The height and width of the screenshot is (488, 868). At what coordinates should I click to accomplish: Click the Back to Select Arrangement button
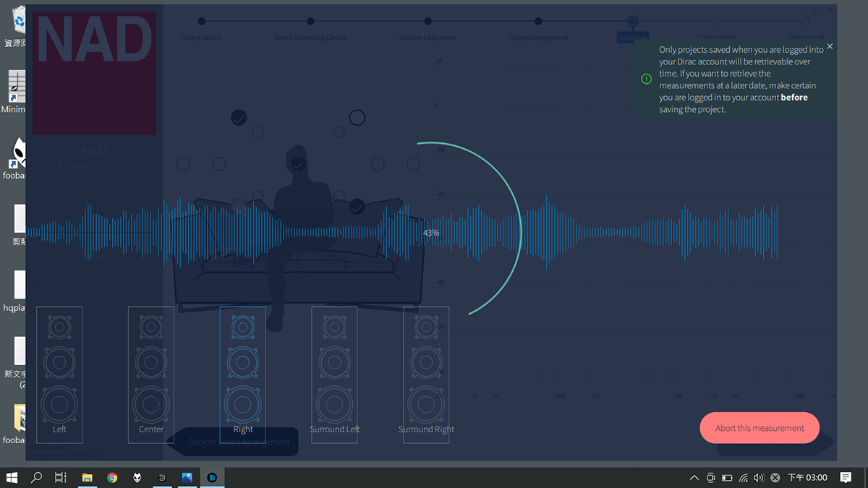pos(232,442)
